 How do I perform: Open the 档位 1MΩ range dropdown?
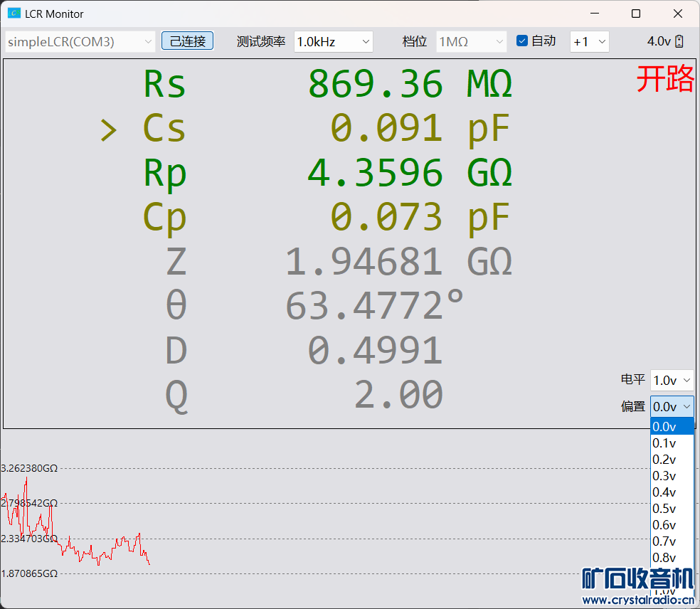click(471, 41)
